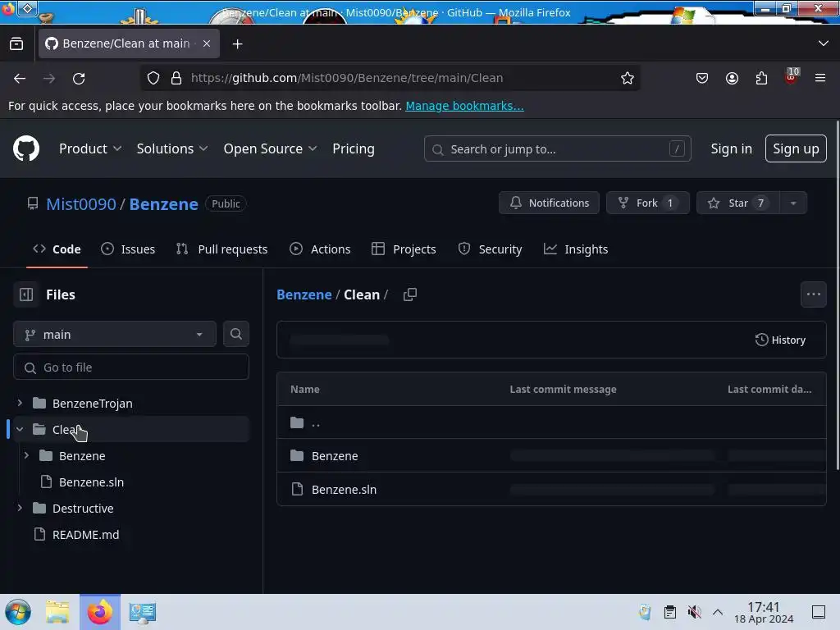Expand the Product menu
Image resolution: width=840 pixels, height=630 pixels.
90,148
